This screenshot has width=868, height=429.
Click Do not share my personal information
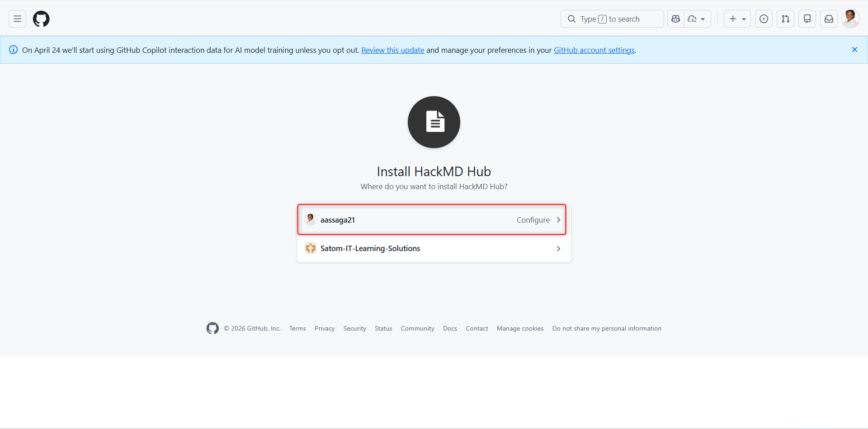(x=607, y=328)
